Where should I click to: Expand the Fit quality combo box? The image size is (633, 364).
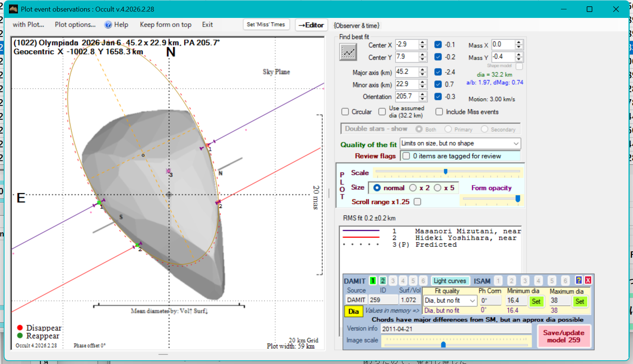coord(473,301)
